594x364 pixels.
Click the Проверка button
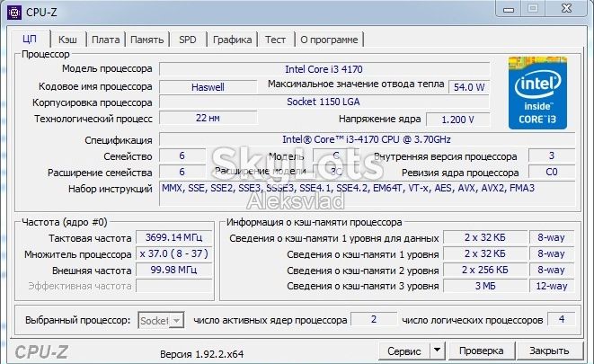pos(481,351)
